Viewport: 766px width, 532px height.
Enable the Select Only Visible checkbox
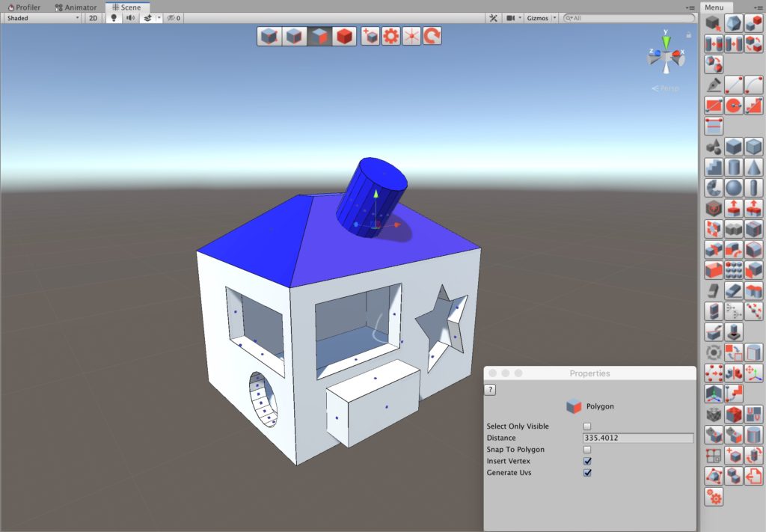pyautogui.click(x=587, y=426)
